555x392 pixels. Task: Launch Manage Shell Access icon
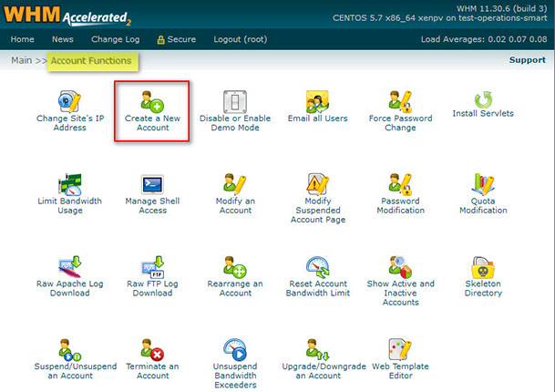[x=152, y=185]
